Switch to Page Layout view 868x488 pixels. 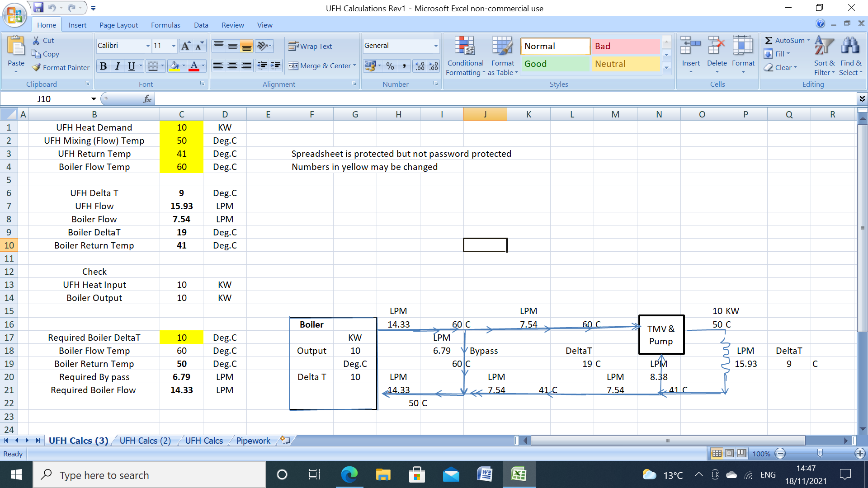tap(729, 453)
